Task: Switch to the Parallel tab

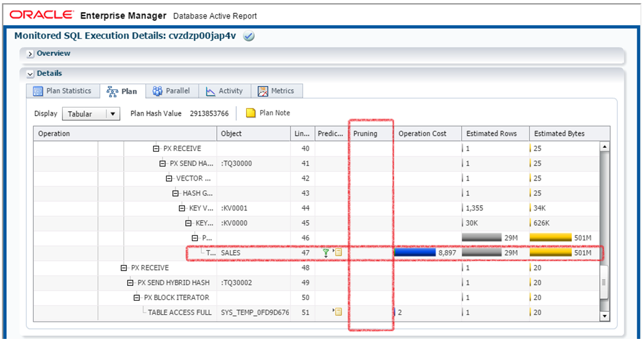Action: point(172,91)
